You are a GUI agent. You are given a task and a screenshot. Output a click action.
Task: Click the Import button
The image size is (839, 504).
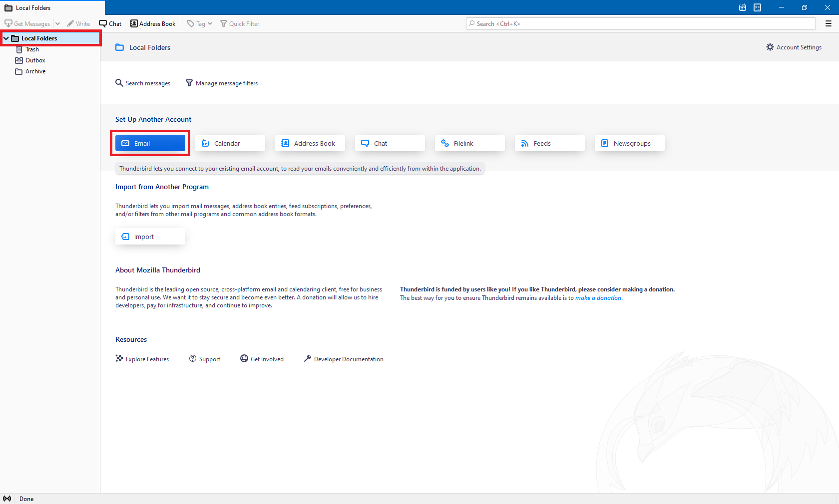coord(150,237)
